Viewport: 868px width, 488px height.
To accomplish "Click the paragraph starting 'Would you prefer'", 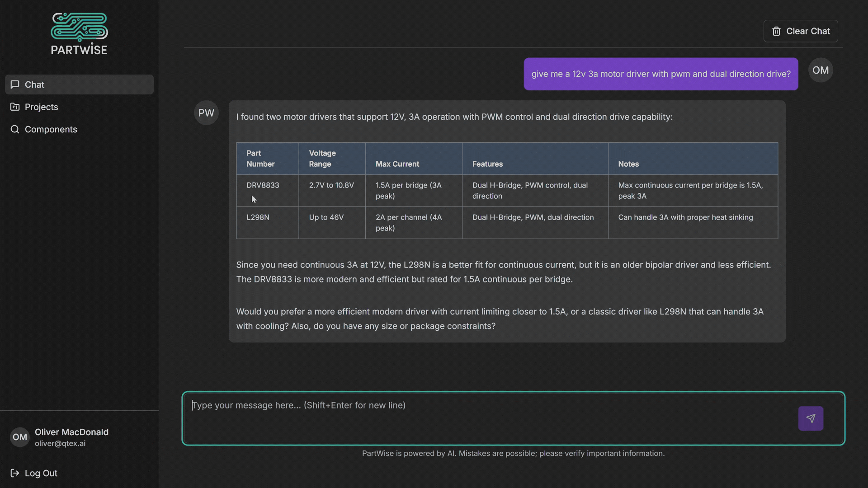I will (x=500, y=319).
